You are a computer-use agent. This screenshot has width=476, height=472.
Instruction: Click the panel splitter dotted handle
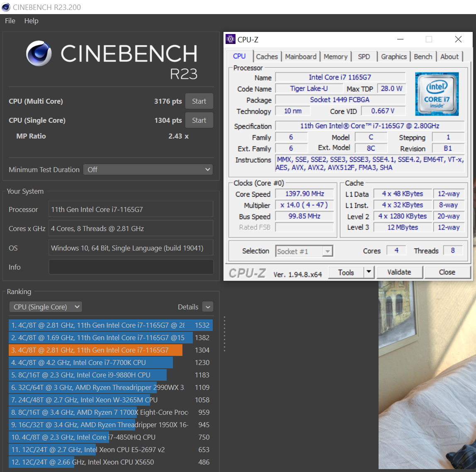coord(225,334)
